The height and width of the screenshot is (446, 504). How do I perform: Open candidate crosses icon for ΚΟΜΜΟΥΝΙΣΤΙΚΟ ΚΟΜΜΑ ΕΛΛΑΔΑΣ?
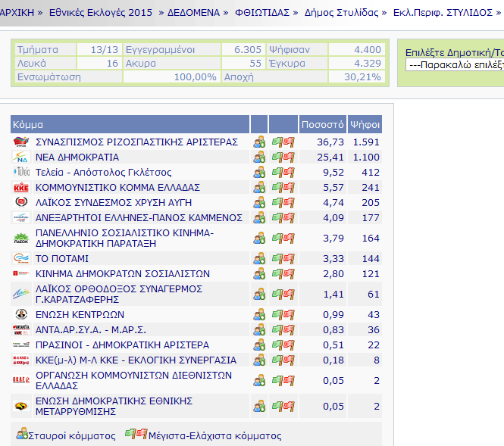click(x=259, y=187)
